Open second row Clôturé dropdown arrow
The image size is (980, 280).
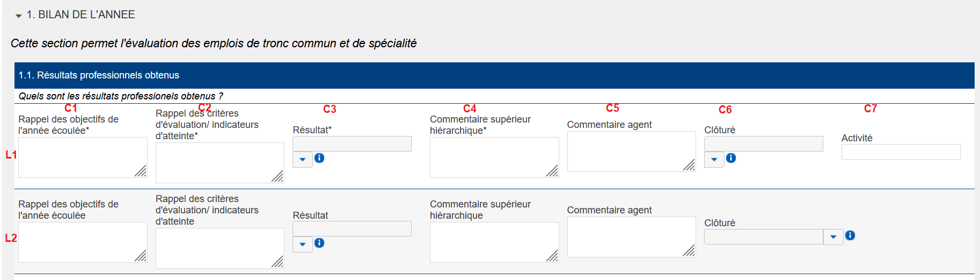(x=833, y=236)
